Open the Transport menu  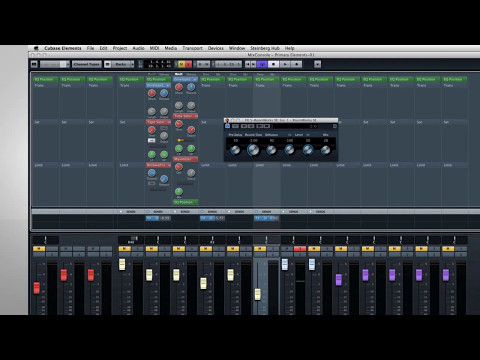pos(192,48)
